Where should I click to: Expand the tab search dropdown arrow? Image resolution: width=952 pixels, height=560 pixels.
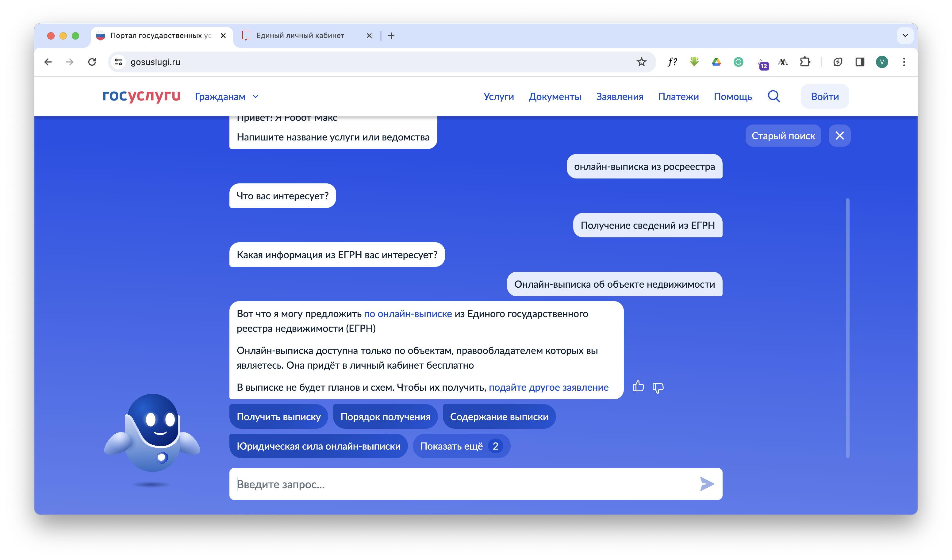coord(905,36)
